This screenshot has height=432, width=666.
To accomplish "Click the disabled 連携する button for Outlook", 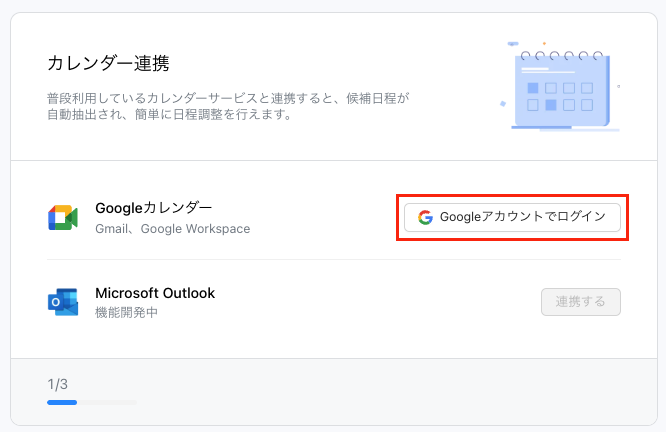I will click(x=581, y=302).
